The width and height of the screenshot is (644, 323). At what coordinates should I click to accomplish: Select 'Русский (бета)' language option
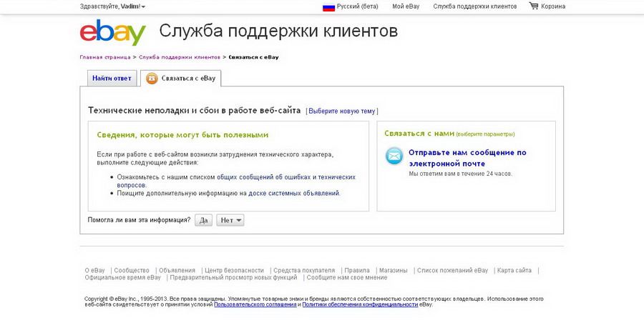tap(357, 6)
